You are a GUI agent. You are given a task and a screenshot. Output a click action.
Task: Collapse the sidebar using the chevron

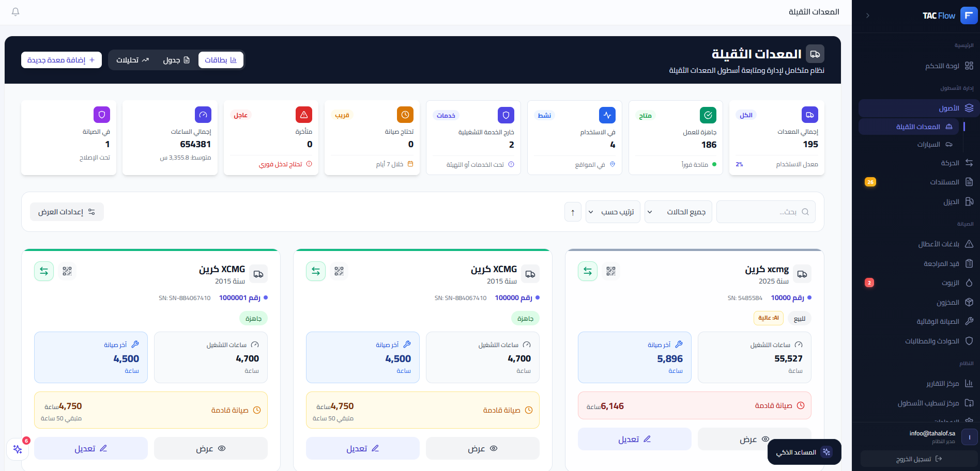click(867, 15)
